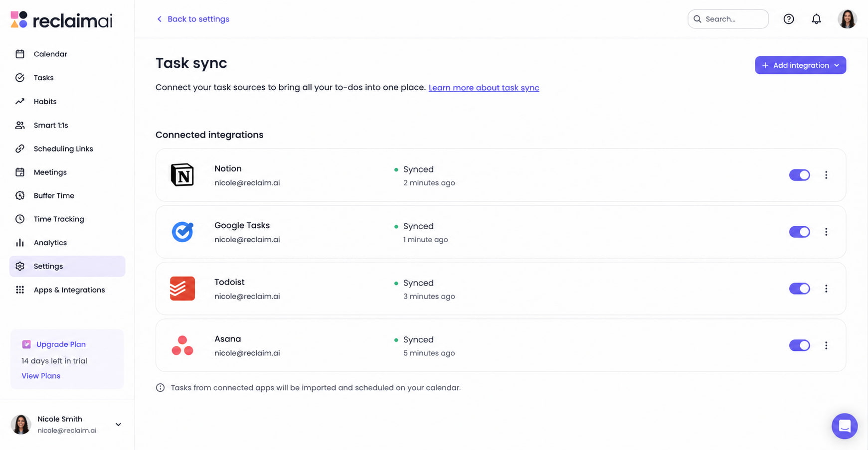Expand the Add integration dropdown
Image resolution: width=868 pixels, height=450 pixels.
tap(800, 65)
